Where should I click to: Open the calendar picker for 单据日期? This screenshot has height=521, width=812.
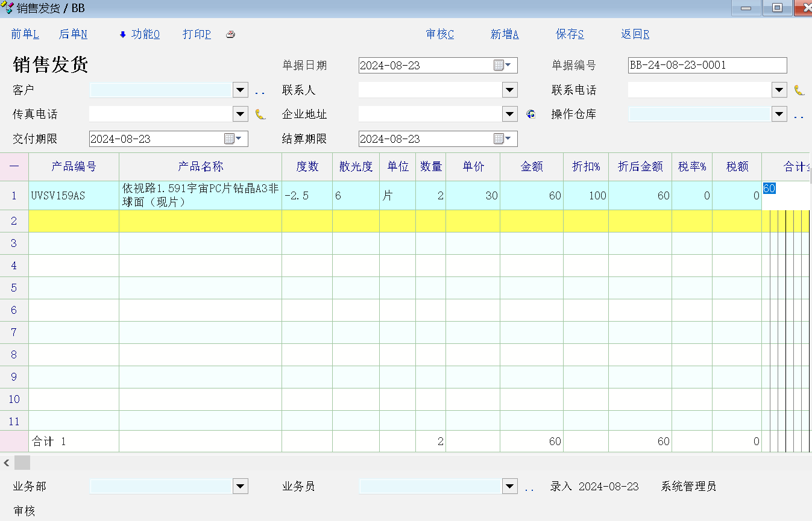502,66
